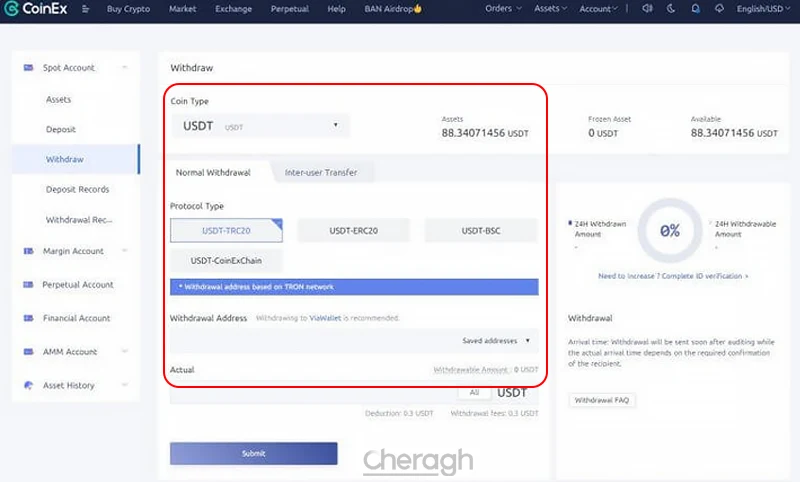This screenshot has height=482, width=800.
Task: Switch to Inter-user Transfer tab
Action: pos(321,172)
